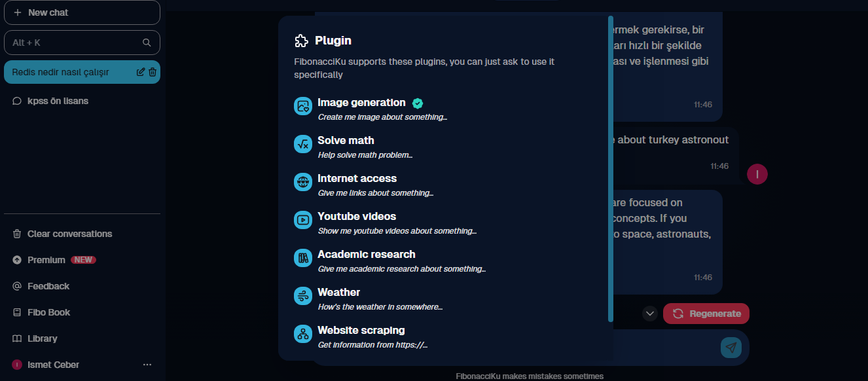Click Clear conversations

click(x=62, y=234)
